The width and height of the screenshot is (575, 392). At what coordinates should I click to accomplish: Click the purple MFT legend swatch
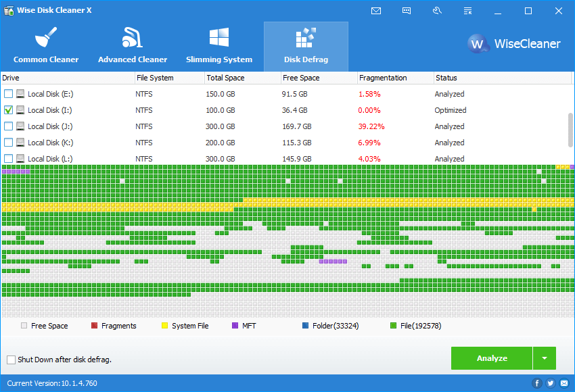(235, 326)
